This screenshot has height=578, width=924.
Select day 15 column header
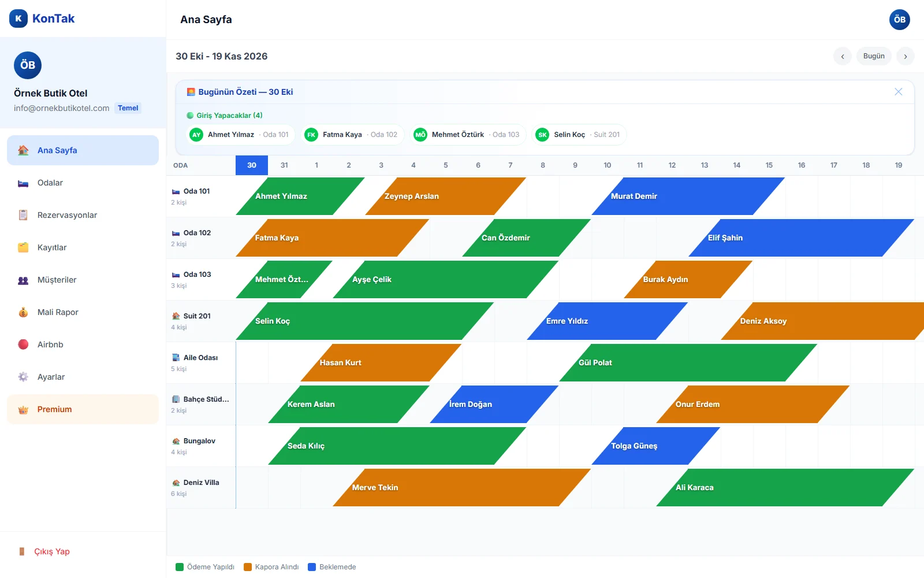pos(769,165)
